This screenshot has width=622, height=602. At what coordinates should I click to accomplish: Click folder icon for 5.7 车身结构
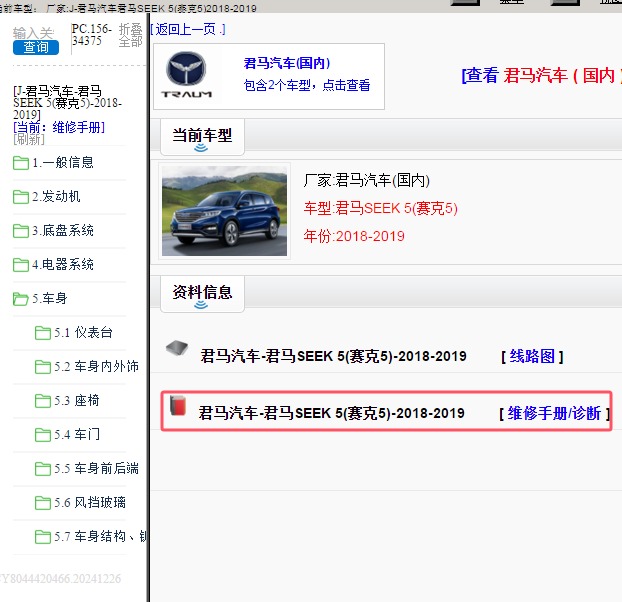click(42, 537)
